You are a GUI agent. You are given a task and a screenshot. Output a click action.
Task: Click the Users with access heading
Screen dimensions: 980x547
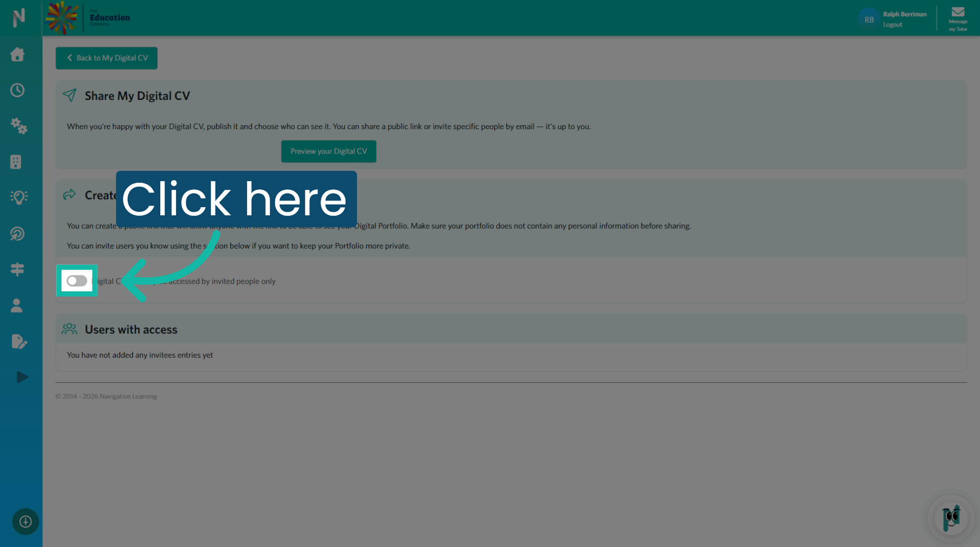[x=131, y=330]
